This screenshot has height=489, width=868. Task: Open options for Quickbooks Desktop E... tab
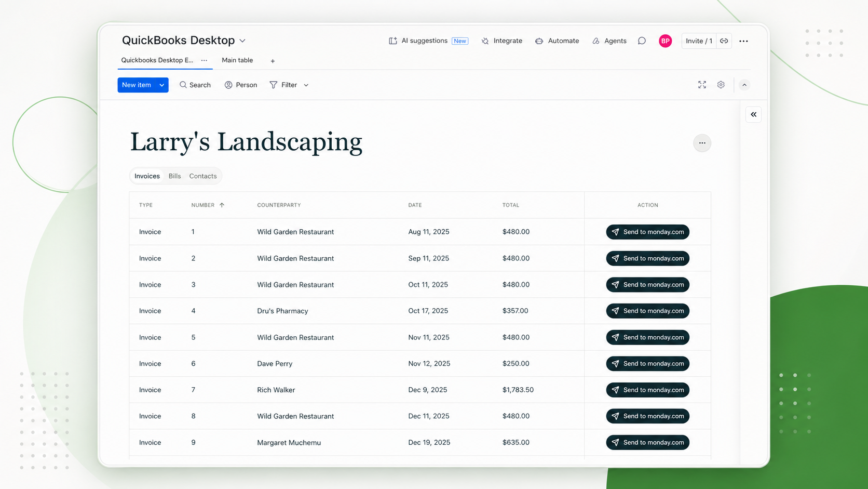click(204, 60)
